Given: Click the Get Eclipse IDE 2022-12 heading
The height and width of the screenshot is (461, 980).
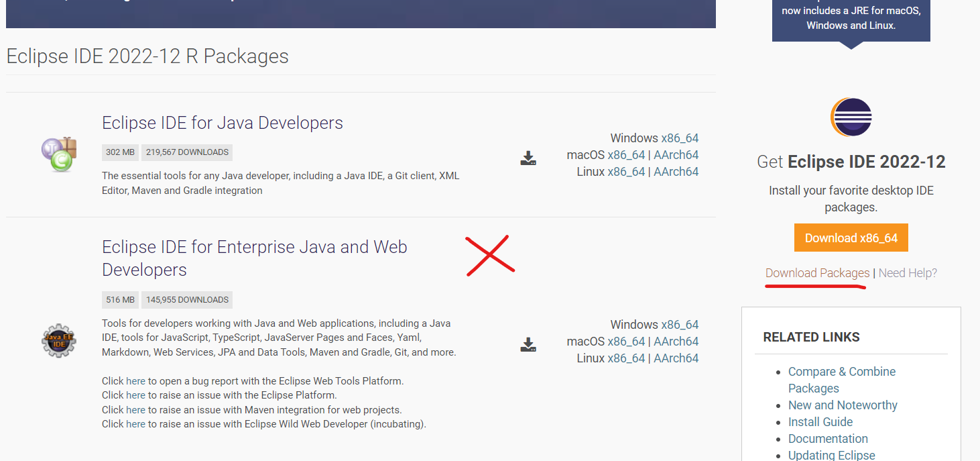Looking at the screenshot, I should tap(851, 162).
